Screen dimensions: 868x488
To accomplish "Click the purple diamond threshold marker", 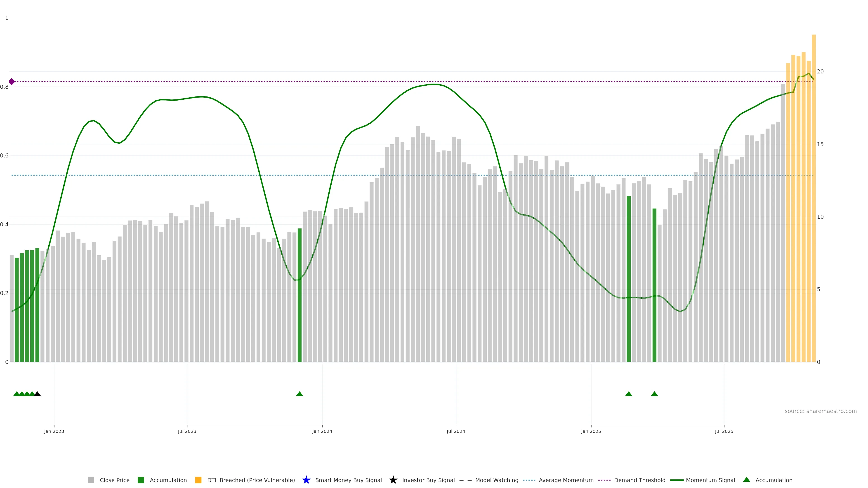I will pyautogui.click(x=12, y=82).
